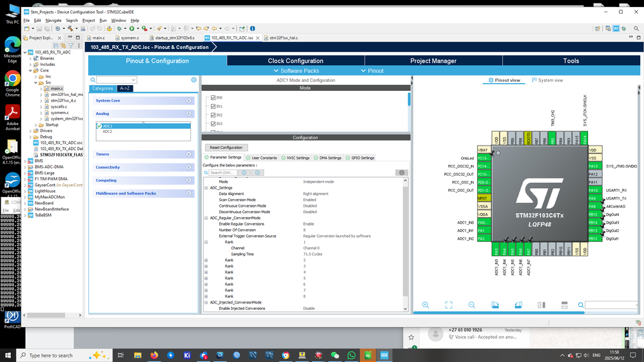
Task: Click the parameter info 'i' button
Action: click(402, 173)
